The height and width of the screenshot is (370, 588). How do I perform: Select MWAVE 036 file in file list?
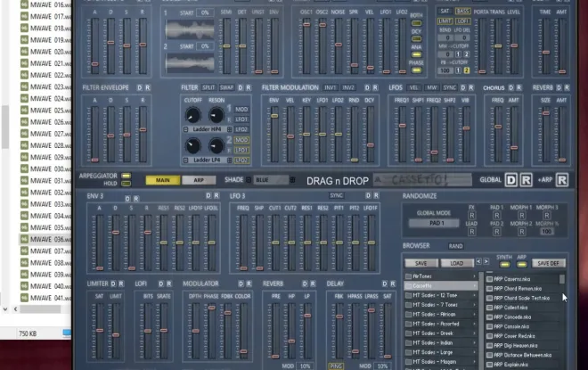click(x=45, y=239)
